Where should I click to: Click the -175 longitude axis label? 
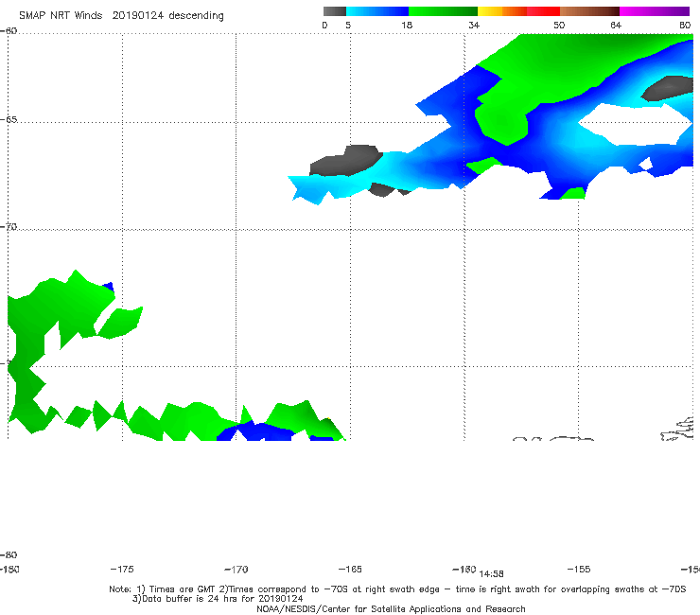tap(122, 569)
